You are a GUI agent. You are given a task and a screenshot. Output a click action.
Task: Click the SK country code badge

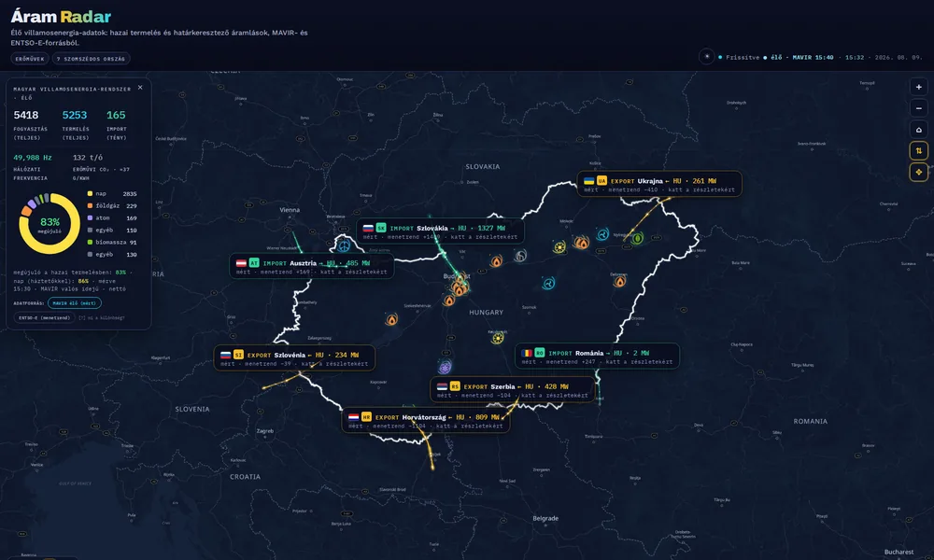pyautogui.click(x=381, y=228)
